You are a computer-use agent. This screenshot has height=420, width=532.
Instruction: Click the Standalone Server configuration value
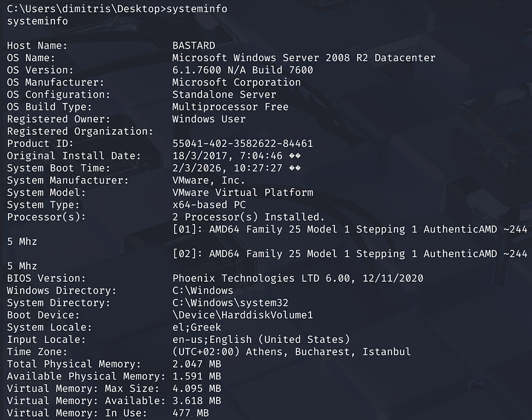[x=224, y=94]
